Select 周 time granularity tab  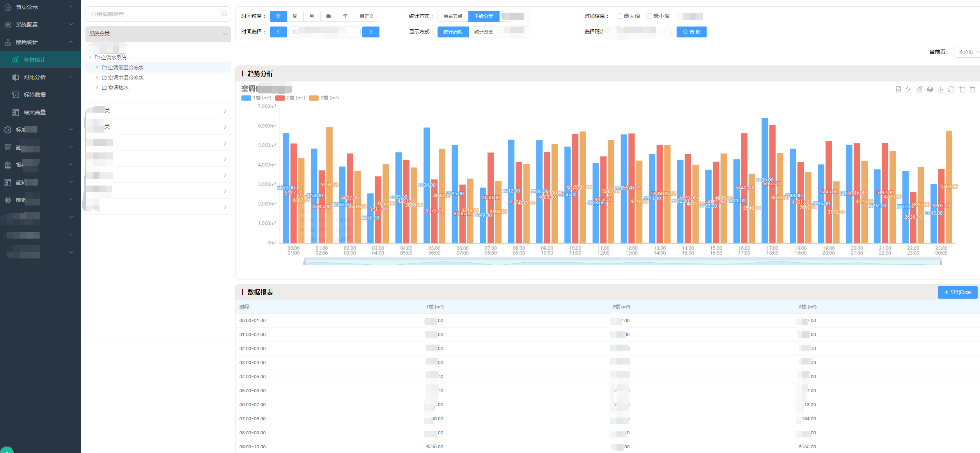[x=295, y=16]
